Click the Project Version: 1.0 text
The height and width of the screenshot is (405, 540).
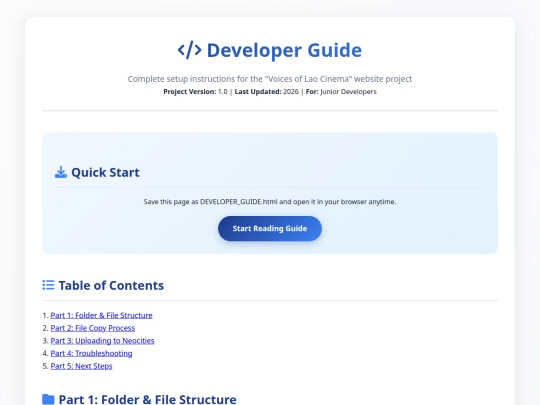195,92
